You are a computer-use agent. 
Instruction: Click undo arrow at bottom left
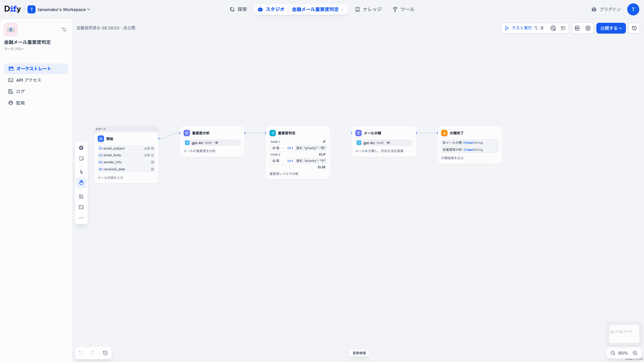pyautogui.click(x=80, y=353)
